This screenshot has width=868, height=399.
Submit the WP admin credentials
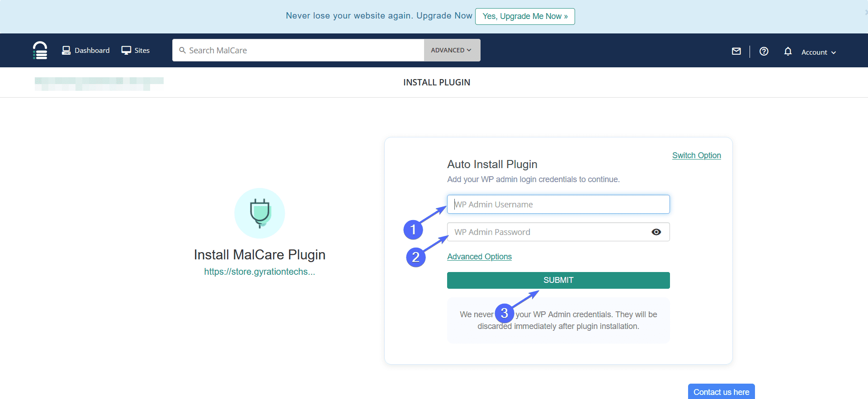558,280
